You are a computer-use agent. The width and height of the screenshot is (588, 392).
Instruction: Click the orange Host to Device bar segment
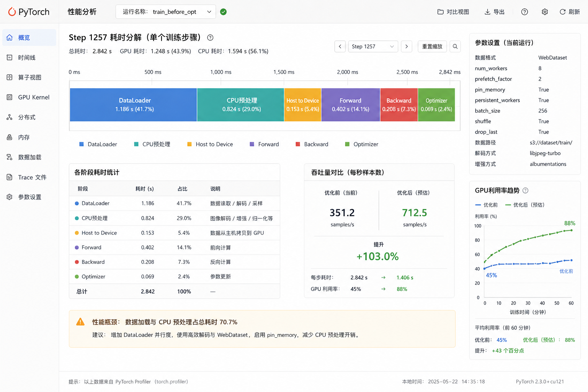[303, 105]
